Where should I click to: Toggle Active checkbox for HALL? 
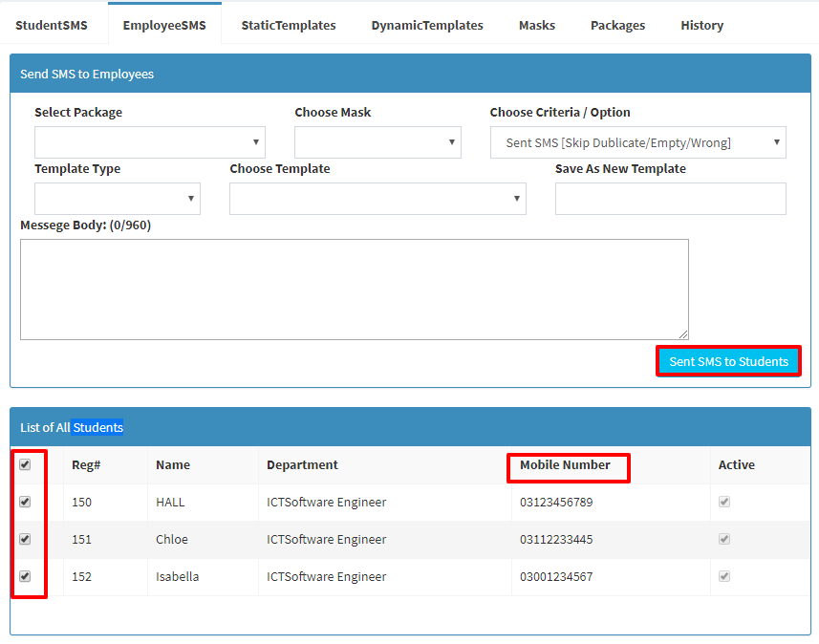coord(724,502)
